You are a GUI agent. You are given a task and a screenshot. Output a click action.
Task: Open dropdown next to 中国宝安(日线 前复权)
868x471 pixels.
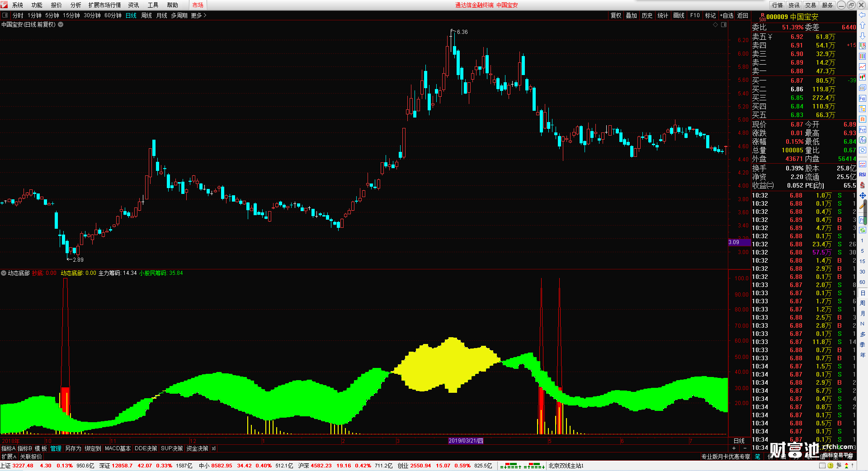pyautogui.click(x=61, y=24)
